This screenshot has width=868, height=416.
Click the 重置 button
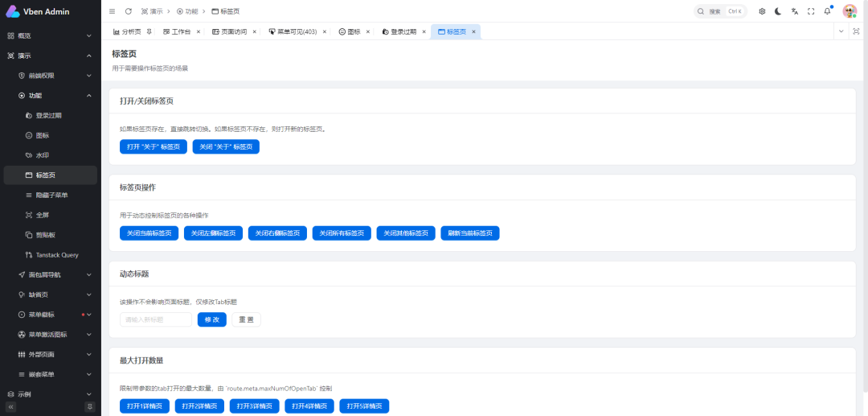pos(247,319)
